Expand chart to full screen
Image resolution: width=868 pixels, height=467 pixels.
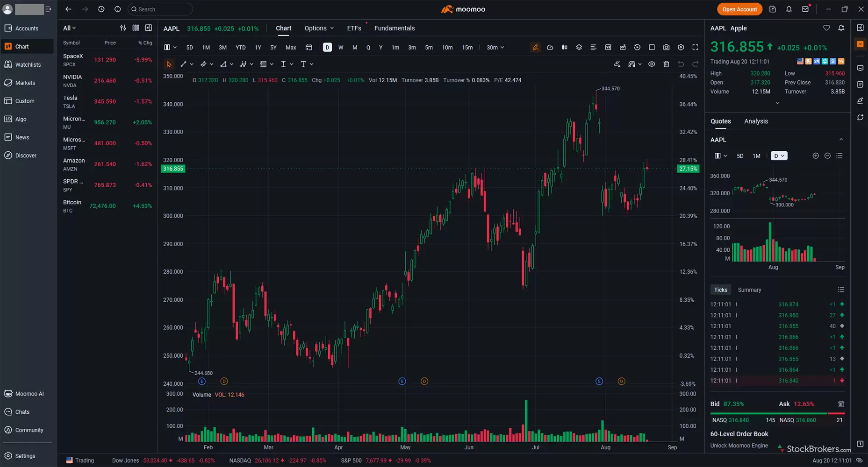click(x=696, y=47)
